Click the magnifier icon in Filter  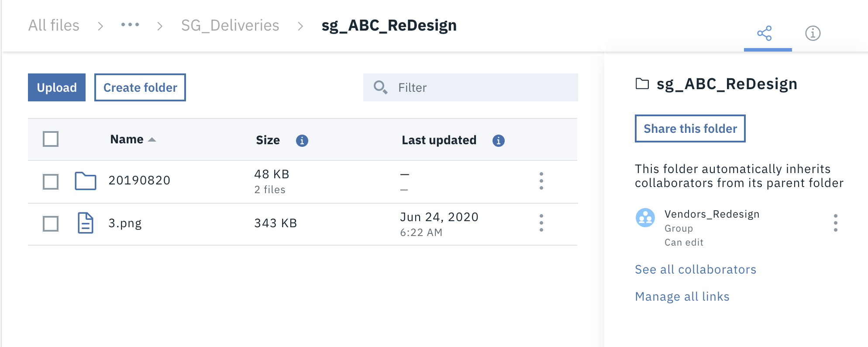(x=380, y=87)
